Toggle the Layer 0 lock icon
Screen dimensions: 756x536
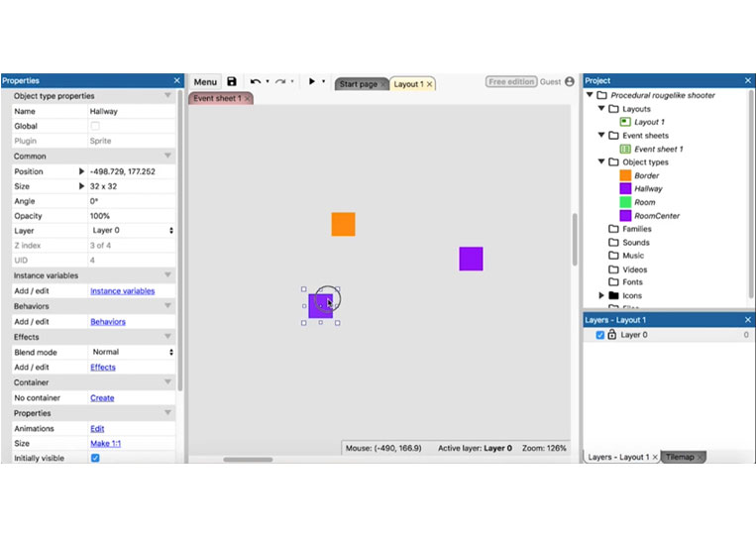(612, 334)
